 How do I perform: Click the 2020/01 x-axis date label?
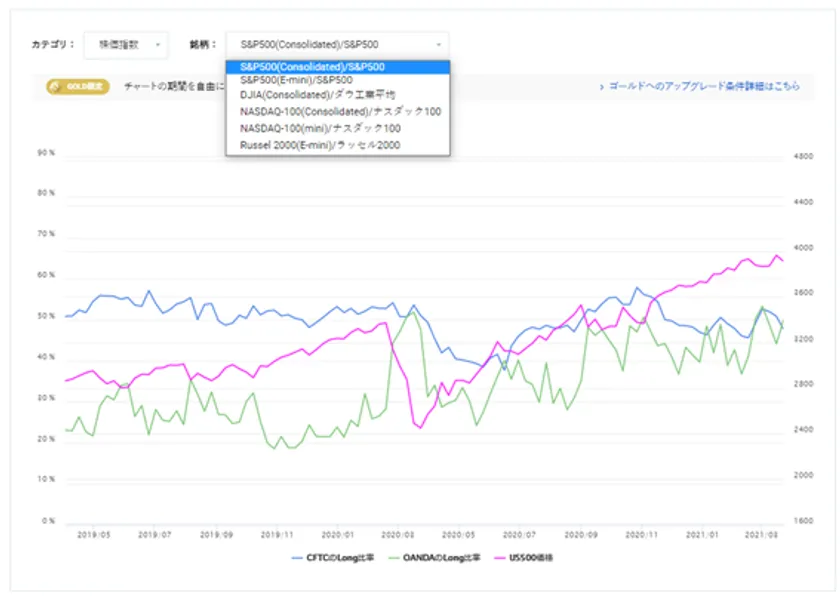tap(337, 535)
